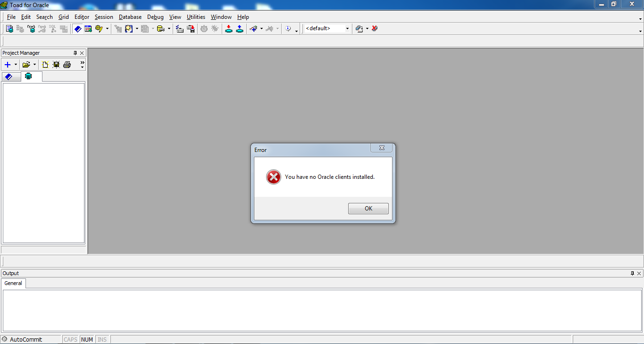This screenshot has width=644, height=344.
Task: Select the cyan database tab in Project Manager
Action: [x=29, y=76]
